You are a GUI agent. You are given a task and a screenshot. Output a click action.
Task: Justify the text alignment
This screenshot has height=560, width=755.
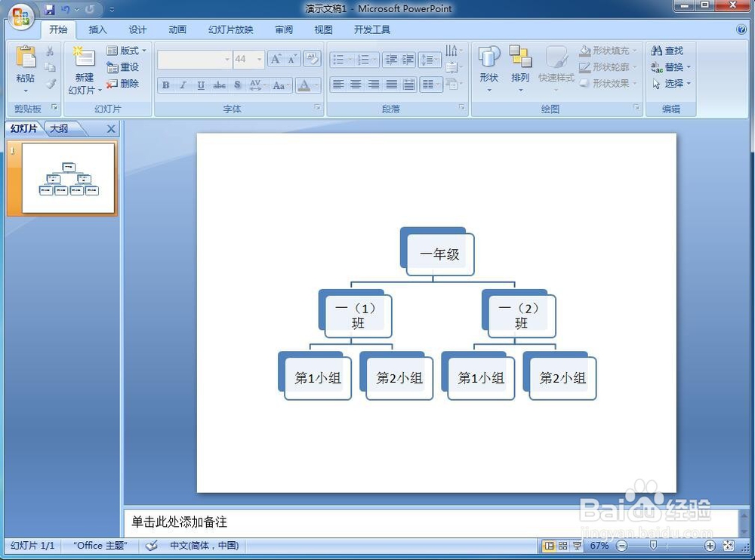pyautogui.click(x=391, y=85)
